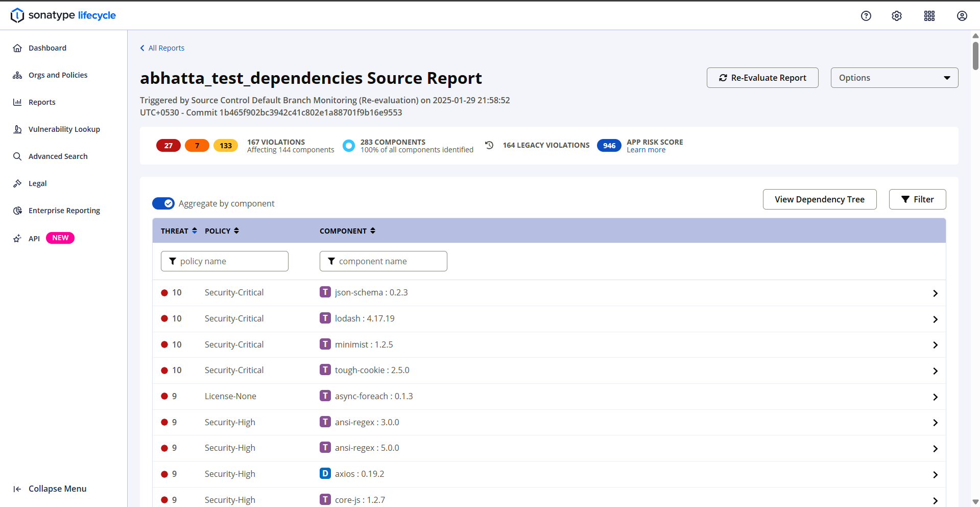Sort by THREAT column
This screenshot has width=980, height=507.
pyautogui.click(x=179, y=231)
